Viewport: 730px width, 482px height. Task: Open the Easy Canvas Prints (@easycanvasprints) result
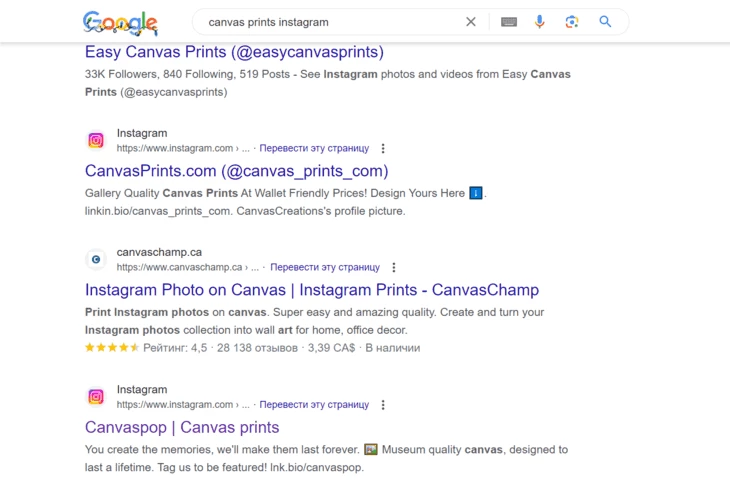point(234,52)
